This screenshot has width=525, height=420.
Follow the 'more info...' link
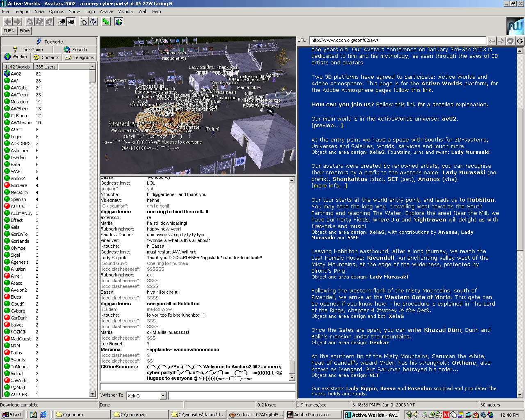(x=329, y=186)
